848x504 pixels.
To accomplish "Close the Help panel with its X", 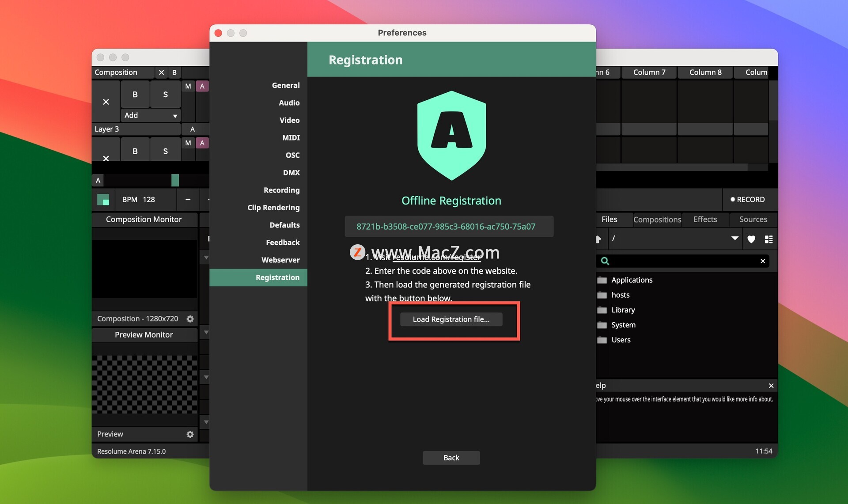I will point(771,386).
